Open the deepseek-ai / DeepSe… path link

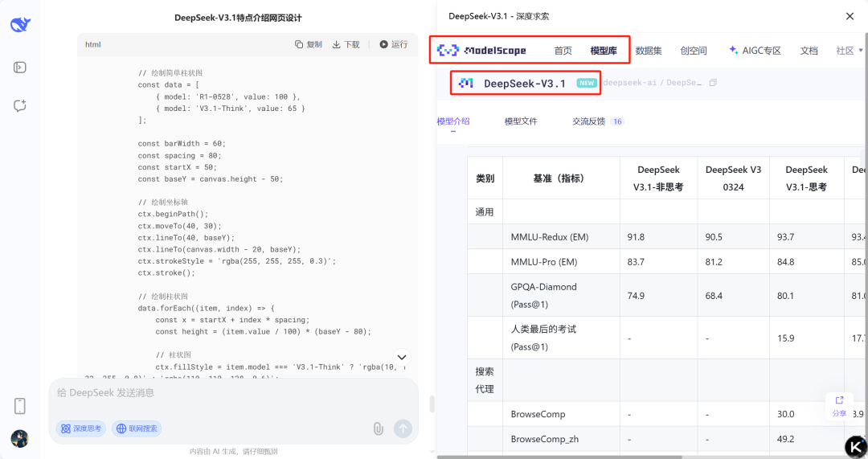pyautogui.click(x=652, y=83)
